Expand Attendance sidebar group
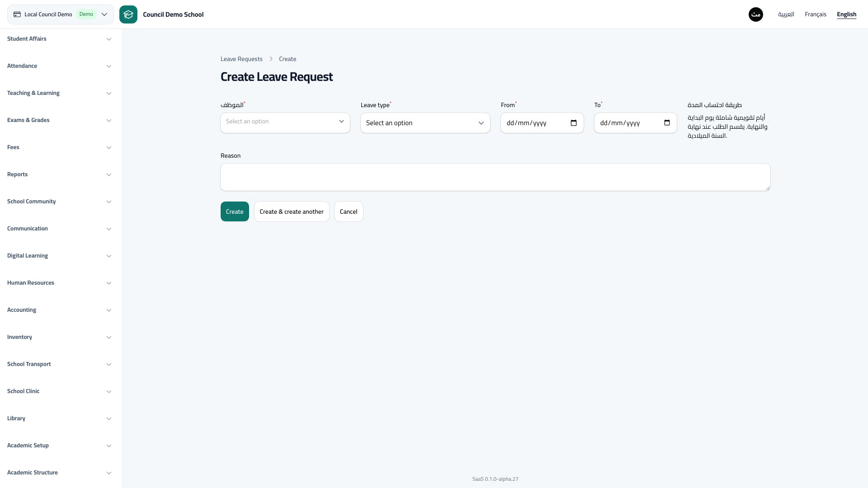868x488 pixels. coord(60,66)
